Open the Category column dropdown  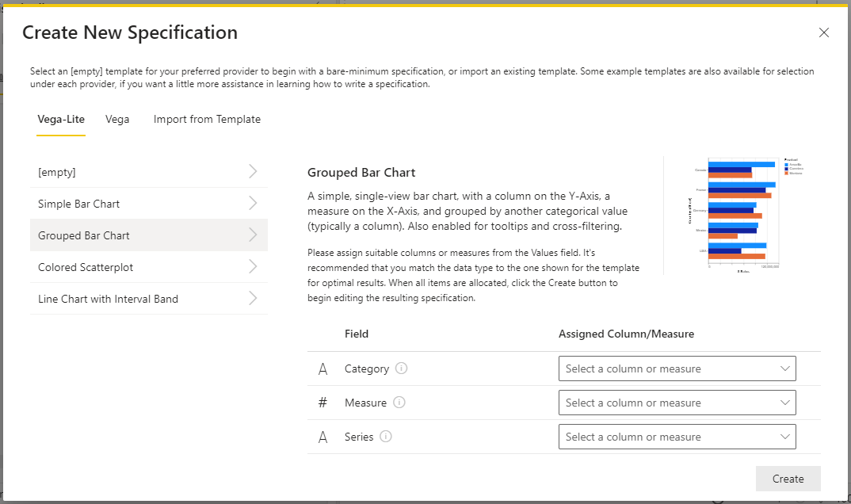pyautogui.click(x=677, y=369)
